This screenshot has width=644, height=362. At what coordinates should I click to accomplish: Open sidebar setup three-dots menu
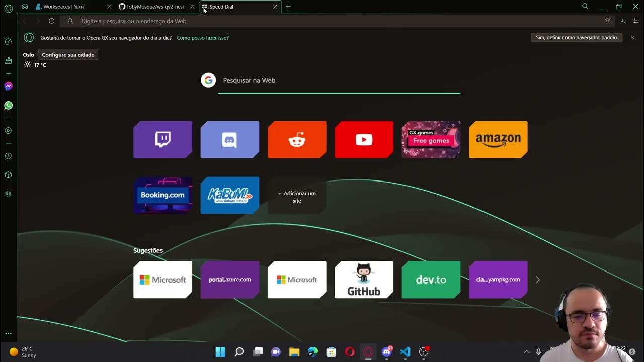click(x=8, y=333)
